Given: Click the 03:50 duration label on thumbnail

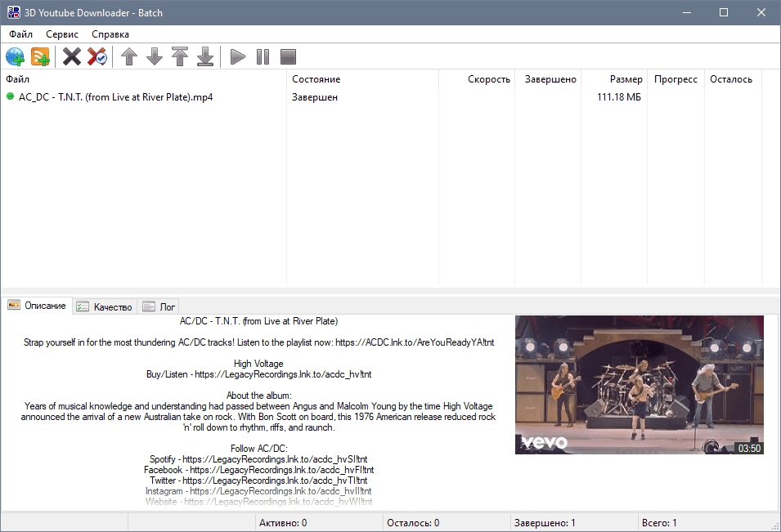Looking at the screenshot, I should (749, 449).
